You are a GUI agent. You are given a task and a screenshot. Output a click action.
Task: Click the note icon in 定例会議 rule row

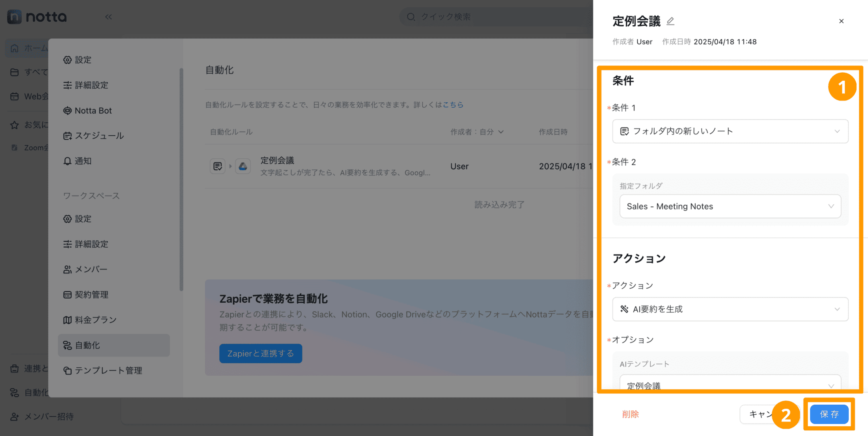click(218, 166)
